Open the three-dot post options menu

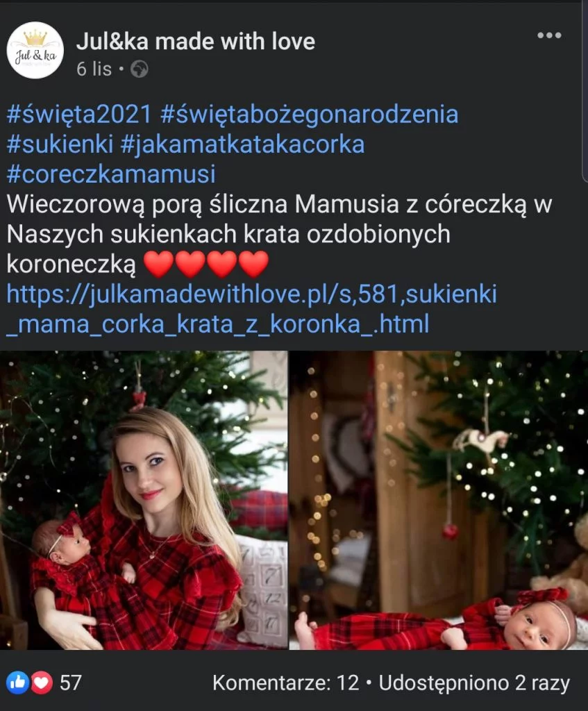coord(549,35)
